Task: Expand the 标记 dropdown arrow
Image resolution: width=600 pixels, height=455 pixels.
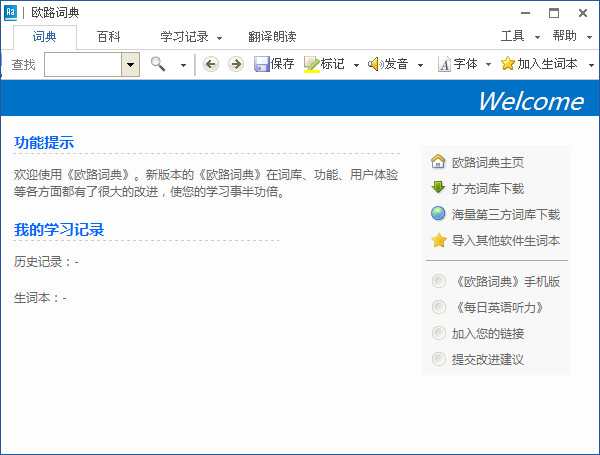Action: click(x=356, y=65)
